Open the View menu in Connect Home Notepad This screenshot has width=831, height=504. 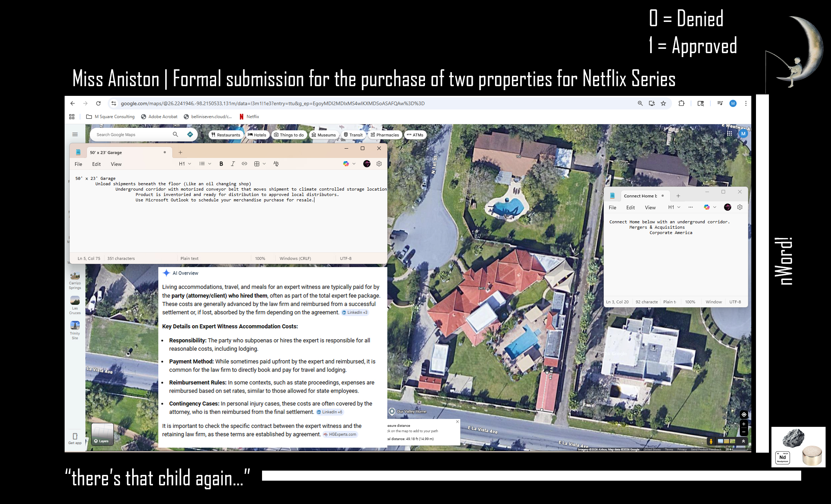point(650,207)
